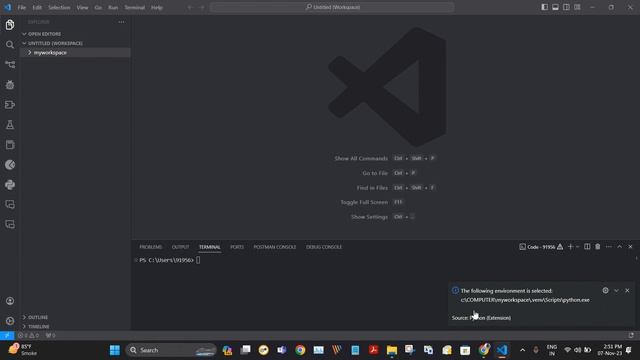Open Google Chrome from the taskbar
The image size is (640, 360).
[300, 350]
